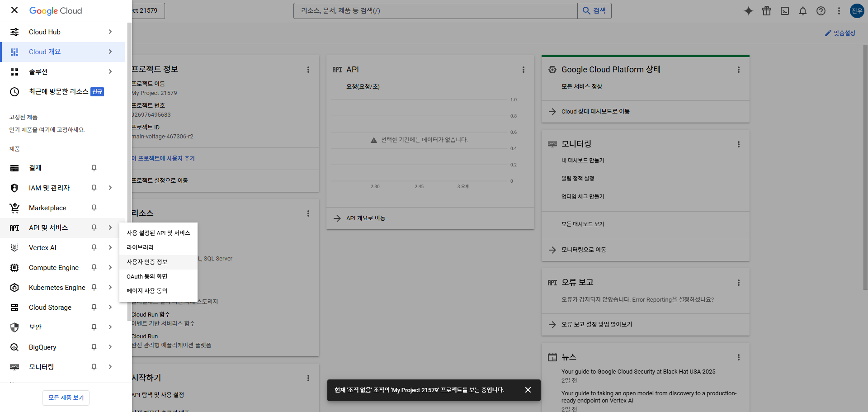The image size is (868, 412).
Task: Click 모든 제품 보기 button
Action: point(66,398)
